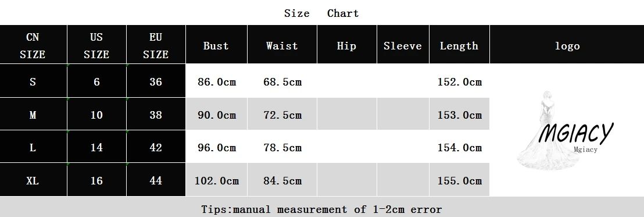Select the US SIZE header cell
Screen dimensions: 644x217
(96, 44)
